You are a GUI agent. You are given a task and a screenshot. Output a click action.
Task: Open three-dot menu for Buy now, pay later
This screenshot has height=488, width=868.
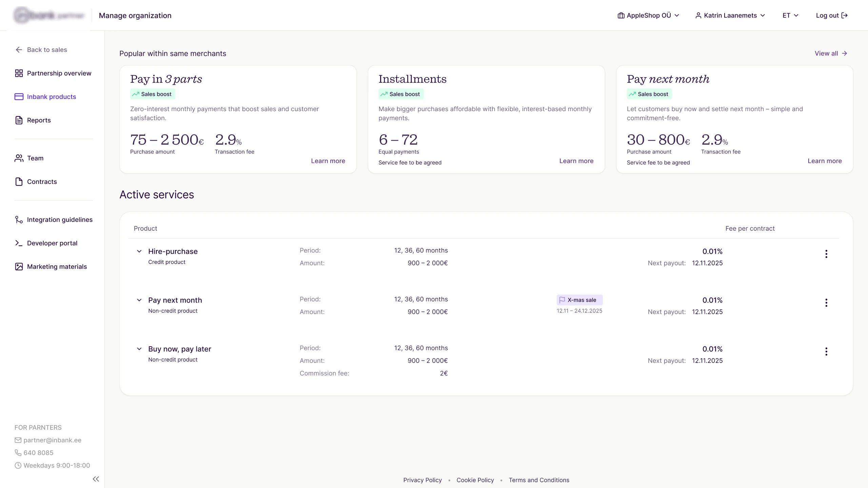[826, 351]
